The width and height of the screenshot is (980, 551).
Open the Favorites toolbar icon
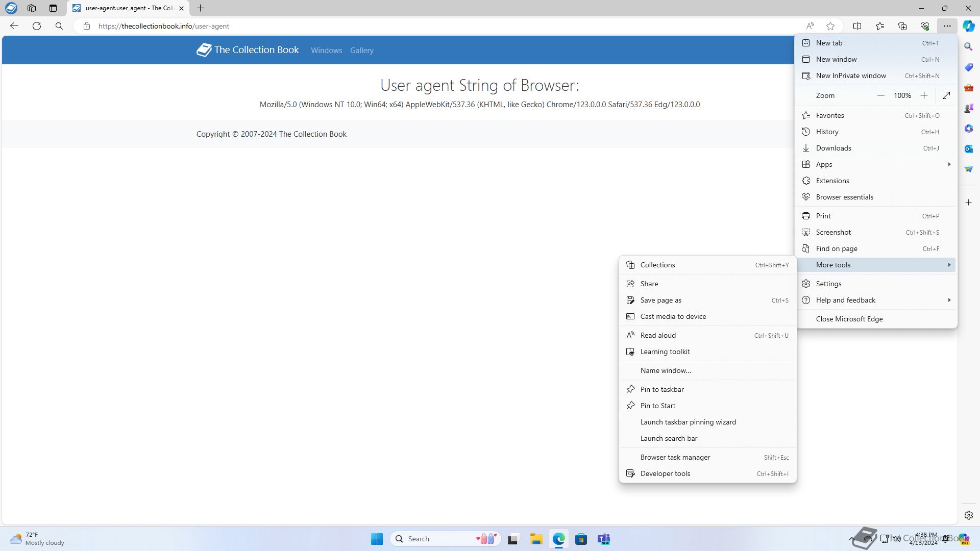880,26
